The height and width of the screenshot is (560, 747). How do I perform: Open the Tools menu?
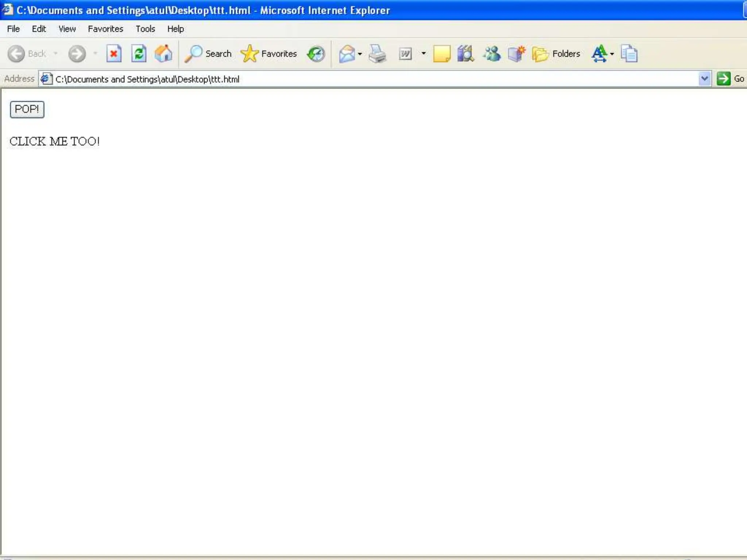coord(145,29)
